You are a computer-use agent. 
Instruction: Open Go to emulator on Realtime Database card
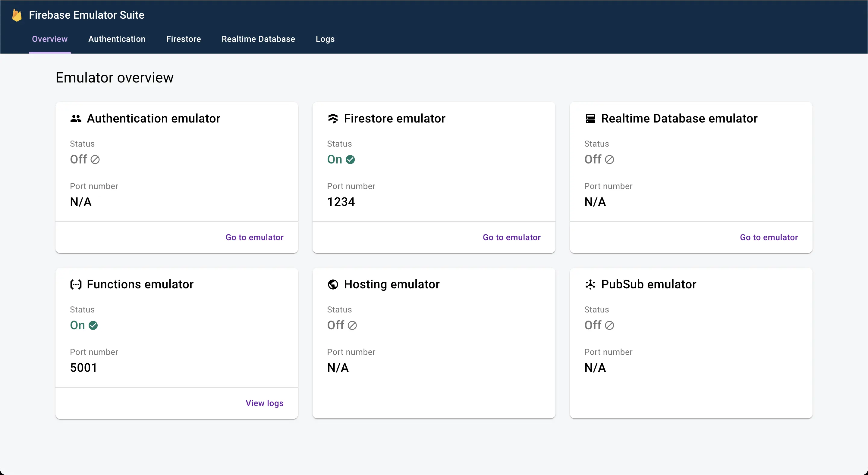[x=769, y=237]
